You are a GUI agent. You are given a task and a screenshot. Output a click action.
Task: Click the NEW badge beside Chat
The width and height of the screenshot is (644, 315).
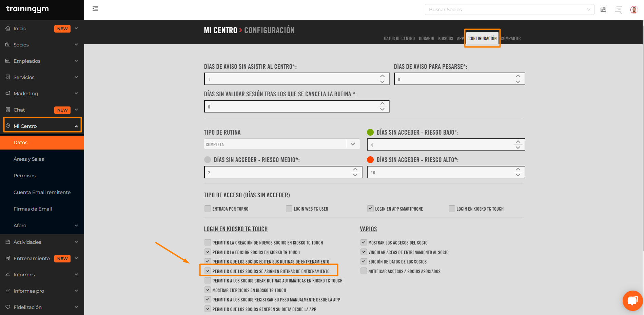pyautogui.click(x=62, y=110)
